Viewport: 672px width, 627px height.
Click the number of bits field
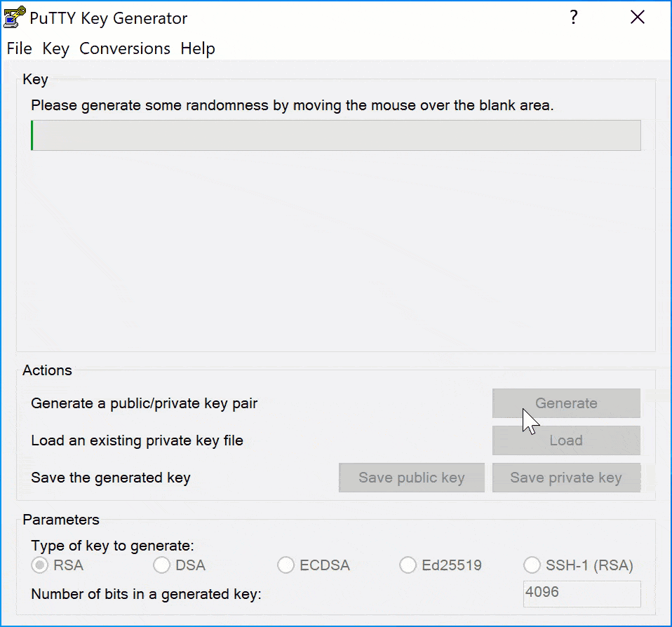(x=582, y=593)
